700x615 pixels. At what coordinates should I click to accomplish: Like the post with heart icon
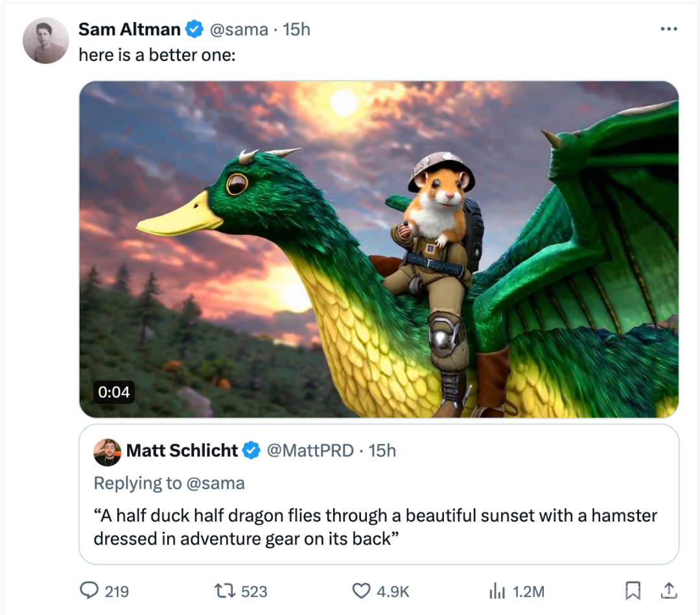click(x=360, y=590)
